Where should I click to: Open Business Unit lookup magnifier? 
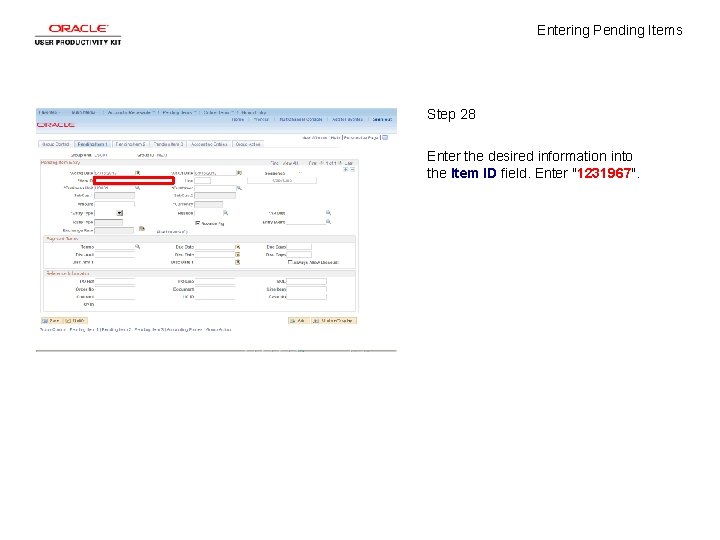click(137, 187)
